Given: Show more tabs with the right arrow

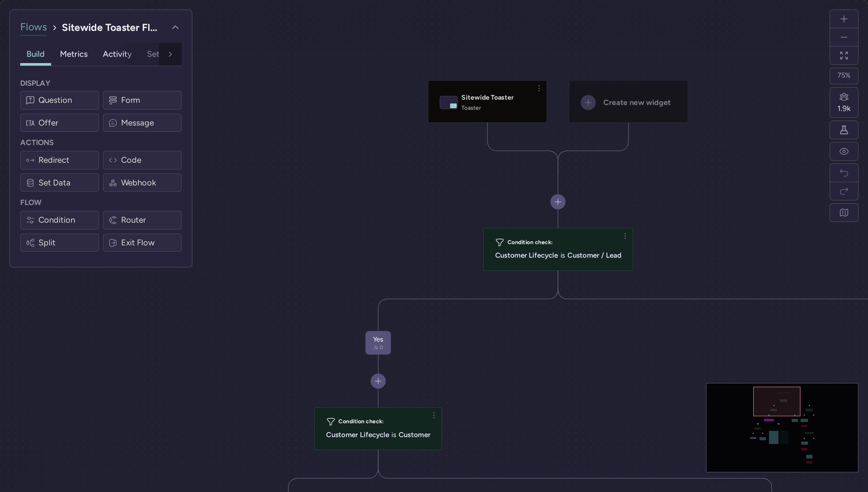Looking at the screenshot, I should (x=170, y=54).
